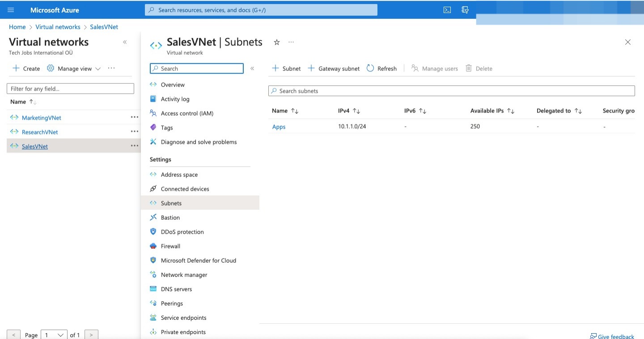Click Delete in the subnets toolbar
644x339 pixels.
[x=479, y=68]
